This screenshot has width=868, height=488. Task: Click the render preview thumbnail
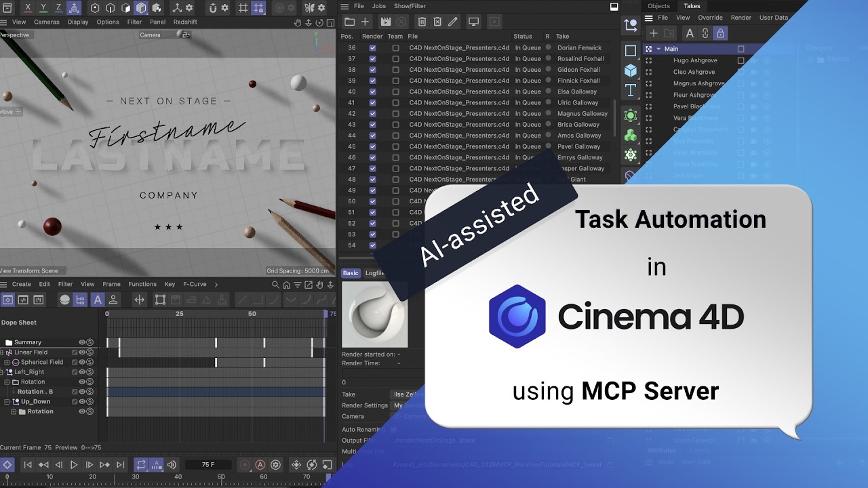point(374,314)
